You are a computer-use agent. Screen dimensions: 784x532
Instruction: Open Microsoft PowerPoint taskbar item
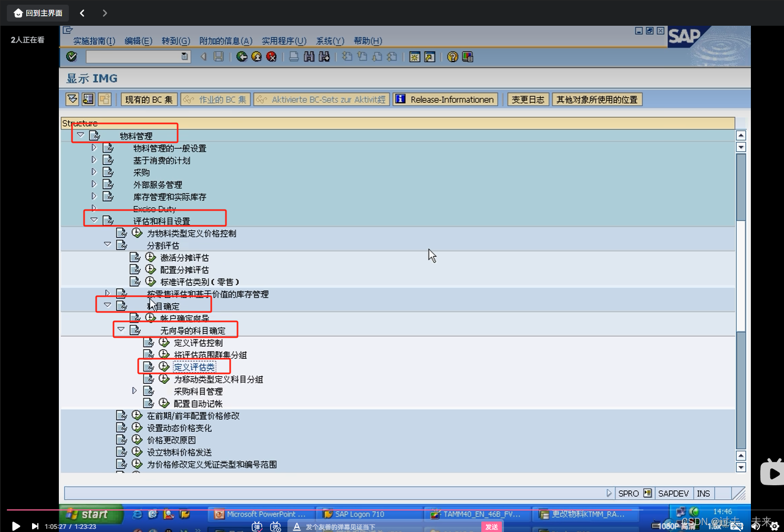(261, 514)
